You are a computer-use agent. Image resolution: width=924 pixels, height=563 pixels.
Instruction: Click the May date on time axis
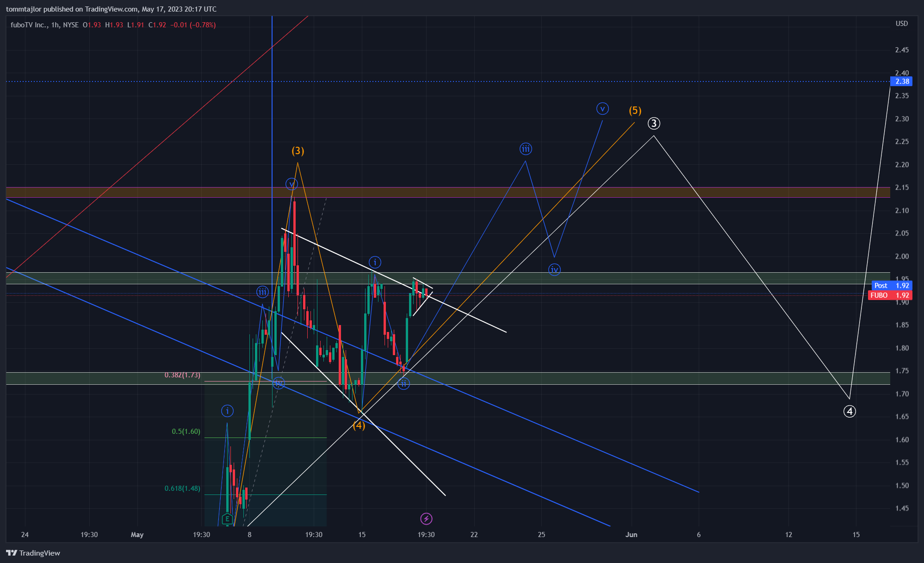coord(137,535)
